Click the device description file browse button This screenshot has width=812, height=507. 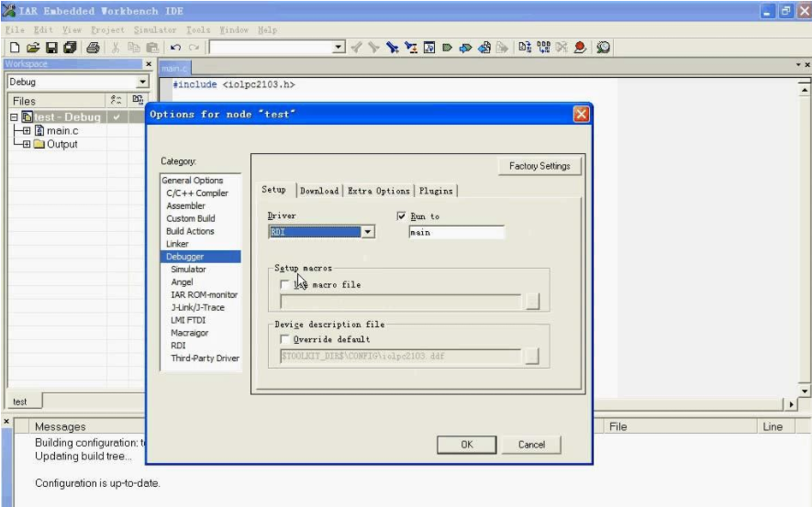[532, 356]
